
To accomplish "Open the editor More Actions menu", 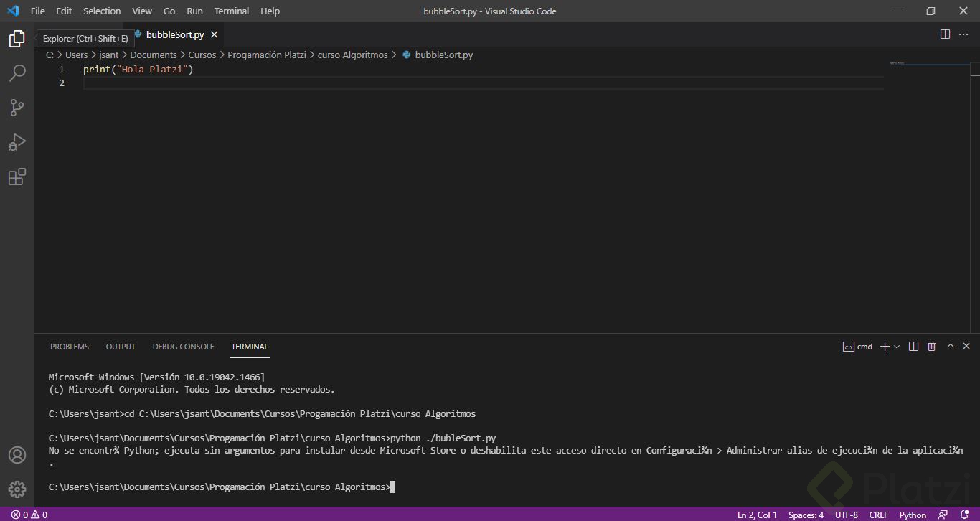I will tap(964, 34).
